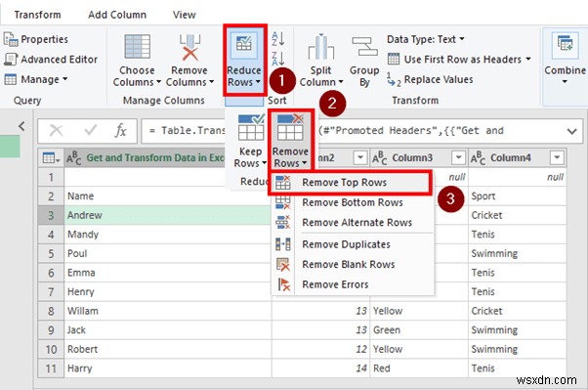Click data type icon of first column
This screenshot has width=588, height=390.
click(x=74, y=158)
